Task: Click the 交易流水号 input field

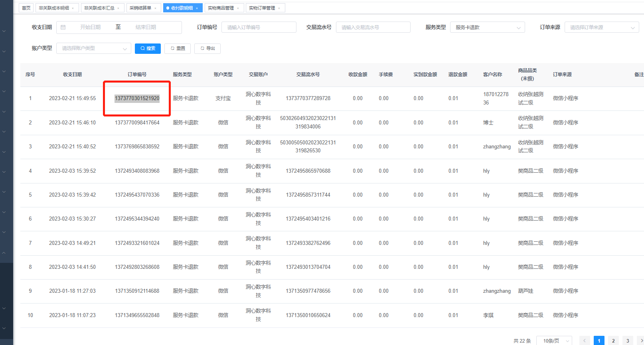Action: pyautogui.click(x=373, y=28)
